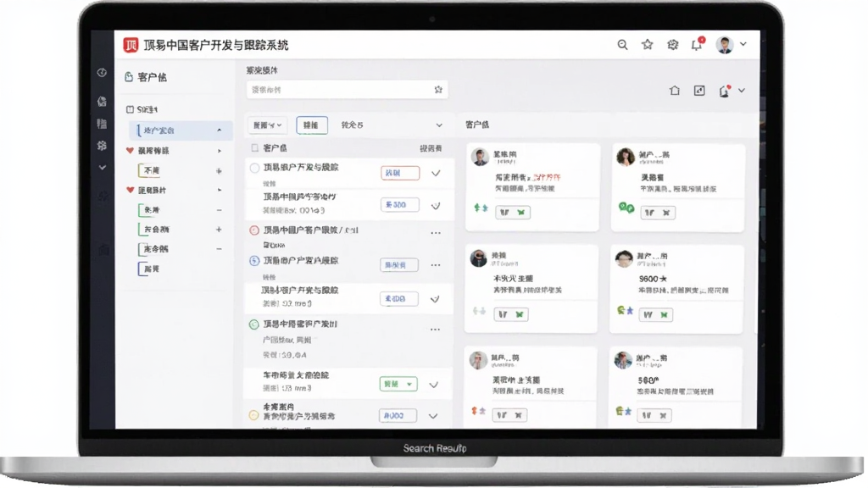
Task: Click the X button on the 560 card
Action: (663, 415)
